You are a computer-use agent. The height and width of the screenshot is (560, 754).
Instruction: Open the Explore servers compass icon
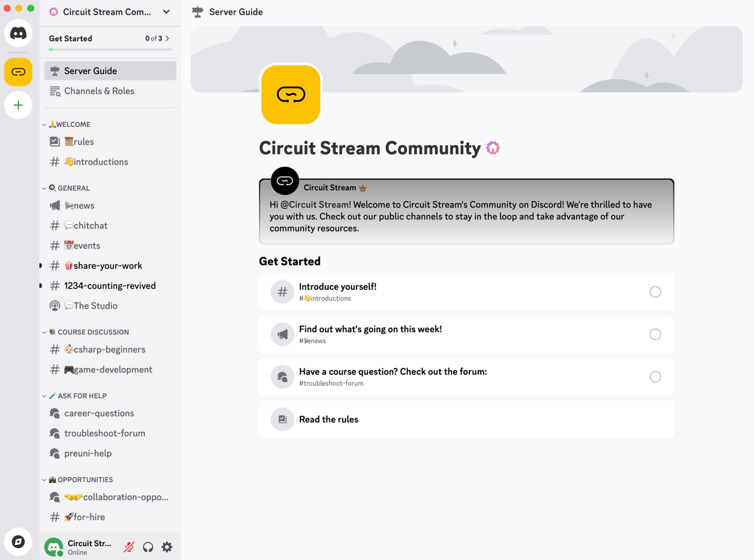tap(18, 541)
